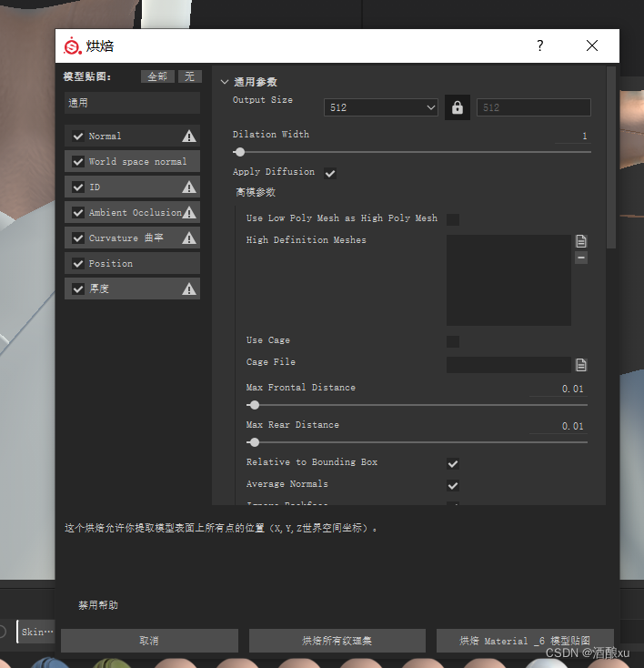Collapse the 通用参数 section
Image resolution: width=644 pixels, height=668 pixels.
click(225, 82)
